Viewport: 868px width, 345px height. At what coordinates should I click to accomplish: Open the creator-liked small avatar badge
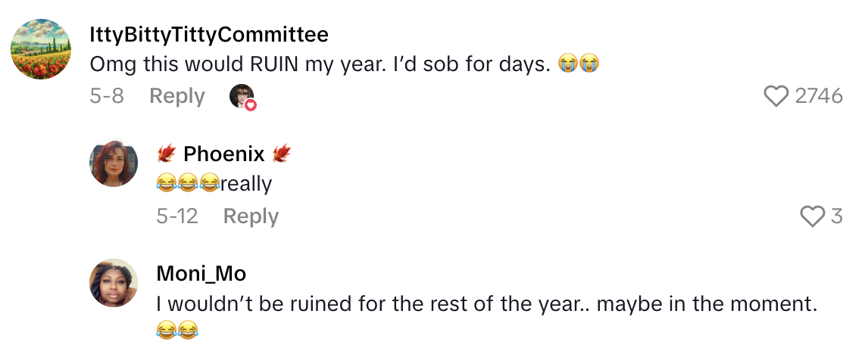coord(243,97)
